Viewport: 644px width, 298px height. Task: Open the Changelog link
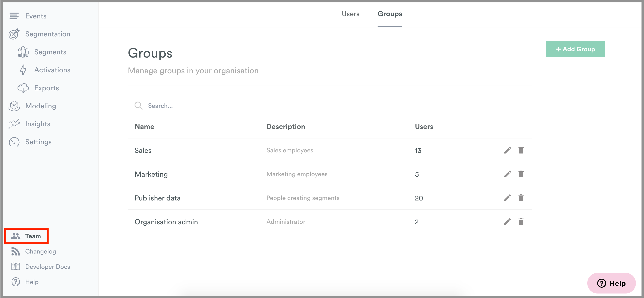pos(41,251)
